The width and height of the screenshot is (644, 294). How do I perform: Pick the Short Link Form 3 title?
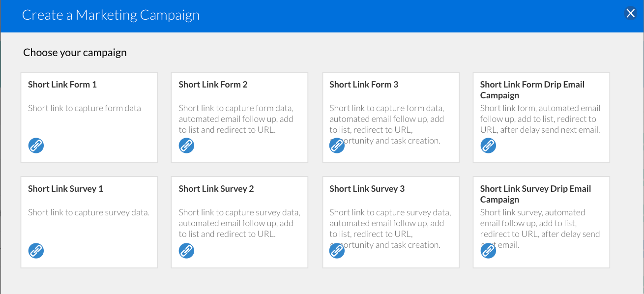pos(364,85)
